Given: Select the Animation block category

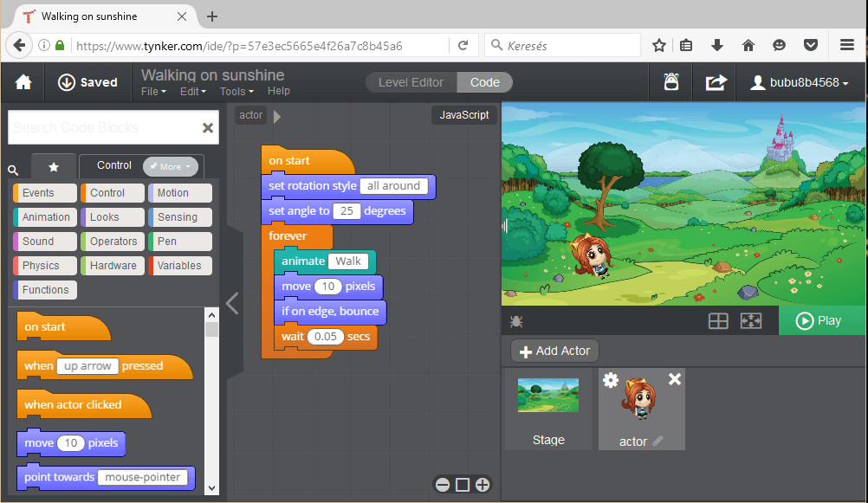Looking at the screenshot, I should [x=45, y=217].
